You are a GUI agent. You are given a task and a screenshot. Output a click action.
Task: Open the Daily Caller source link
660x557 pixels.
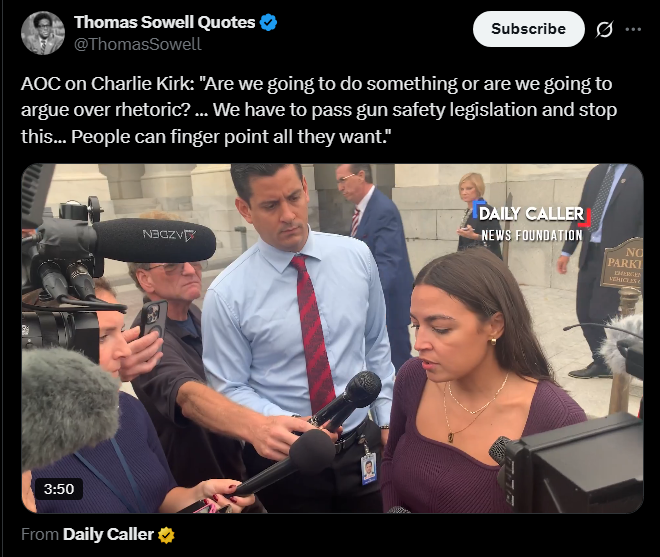(108, 534)
